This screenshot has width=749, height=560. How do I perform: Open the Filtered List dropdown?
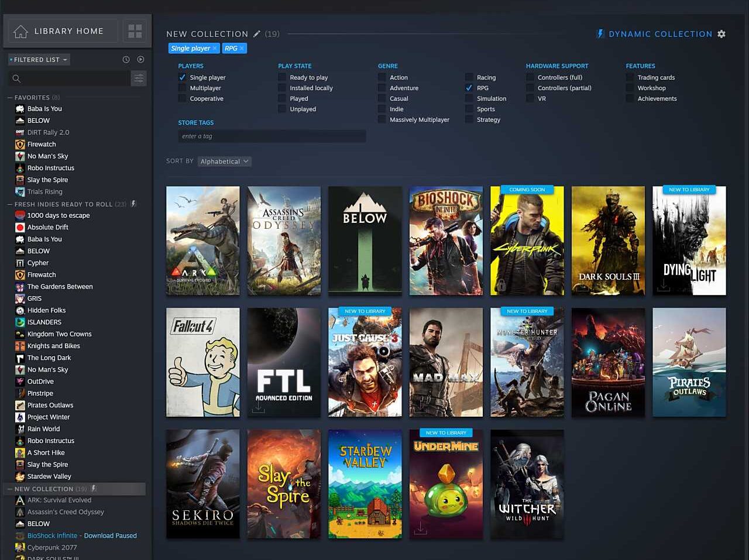point(39,60)
